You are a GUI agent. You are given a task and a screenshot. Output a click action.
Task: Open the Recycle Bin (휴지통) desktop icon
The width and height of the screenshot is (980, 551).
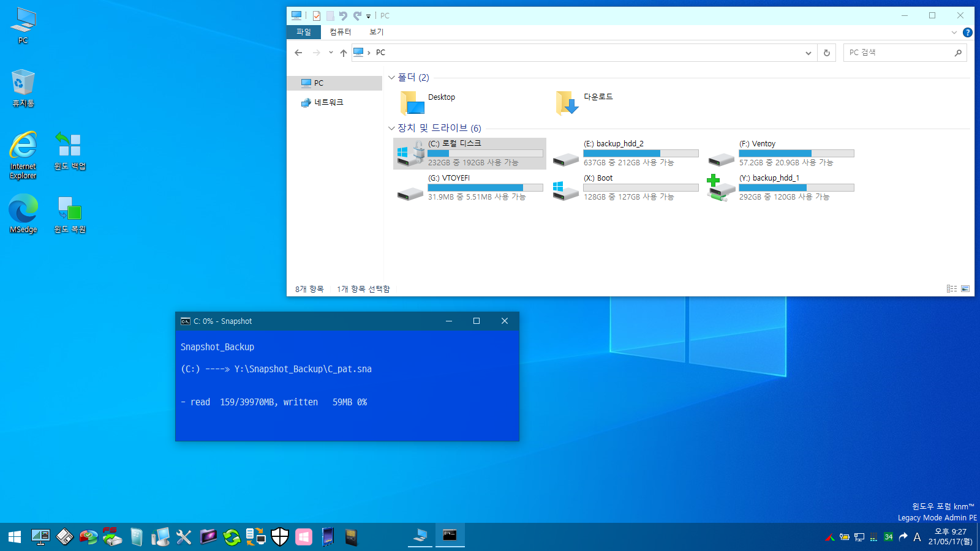(x=23, y=88)
